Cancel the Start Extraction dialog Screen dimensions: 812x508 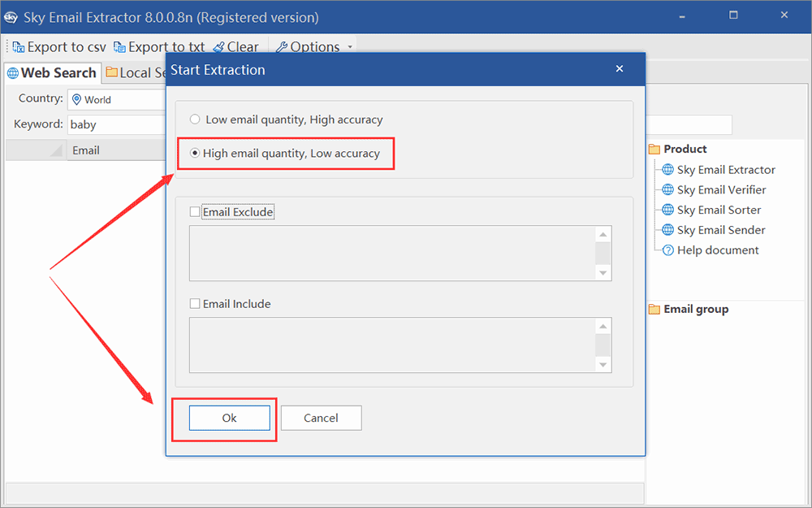point(321,418)
